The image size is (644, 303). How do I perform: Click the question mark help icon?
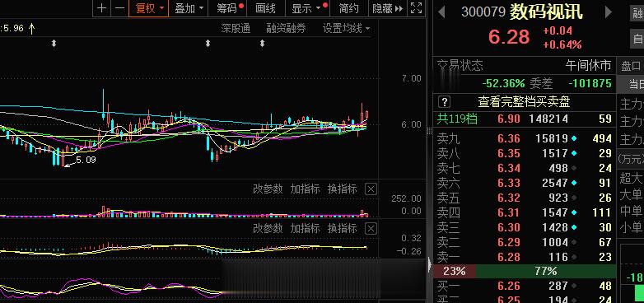click(x=445, y=101)
